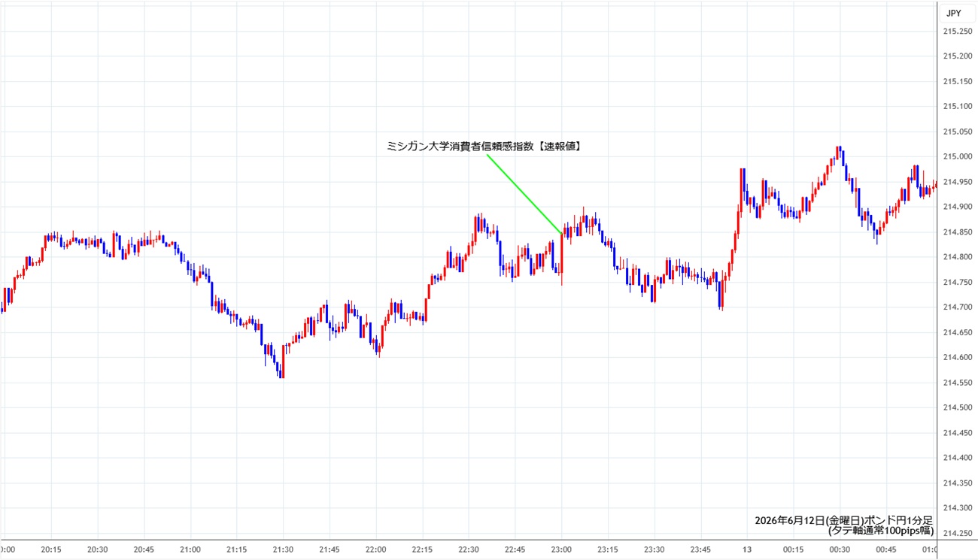Click the 22:15 time axis label
Image resolution: width=978 pixels, height=560 pixels.
(x=422, y=549)
